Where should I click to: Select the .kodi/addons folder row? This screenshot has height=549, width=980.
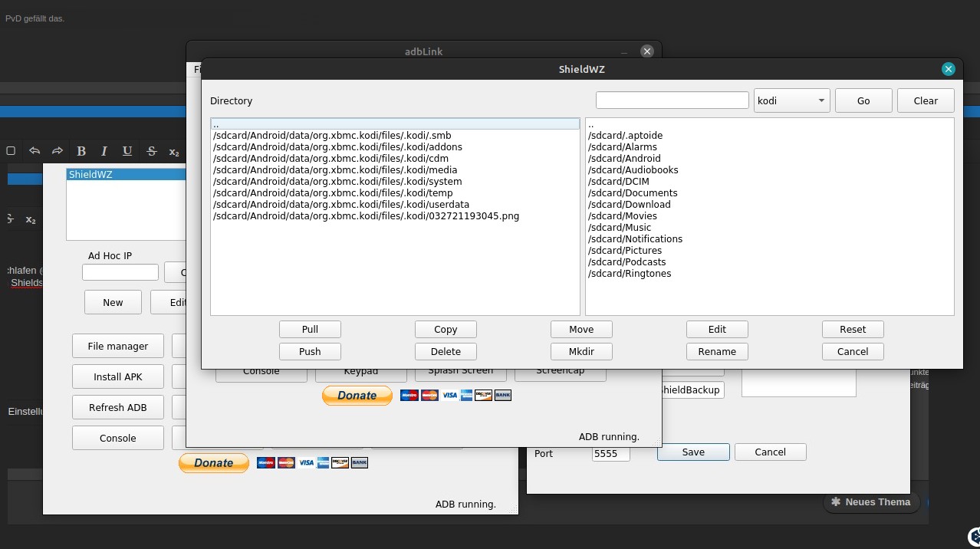[x=395, y=147]
